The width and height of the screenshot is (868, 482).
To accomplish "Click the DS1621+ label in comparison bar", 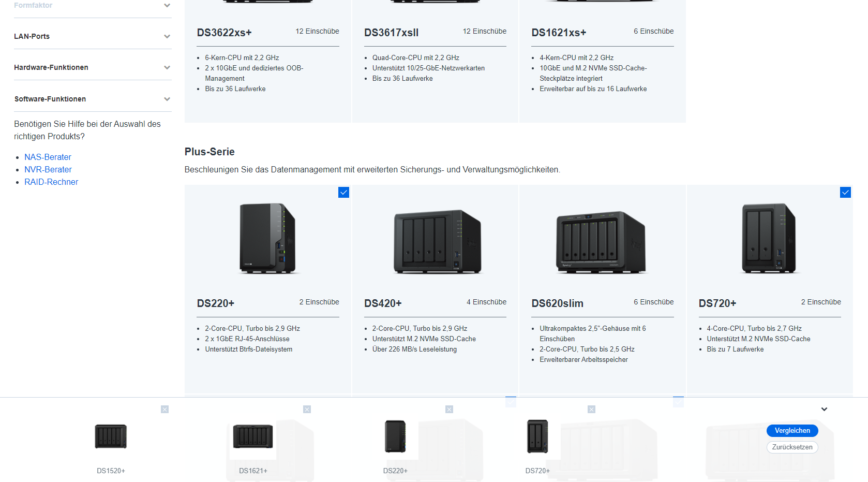I will pos(253,471).
